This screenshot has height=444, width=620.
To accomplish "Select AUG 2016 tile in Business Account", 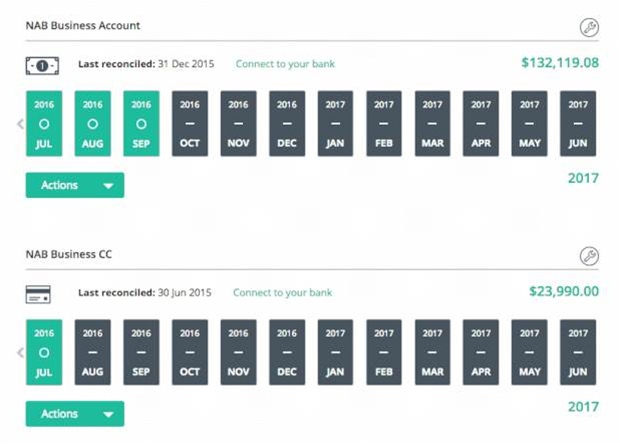I will pos(93,124).
